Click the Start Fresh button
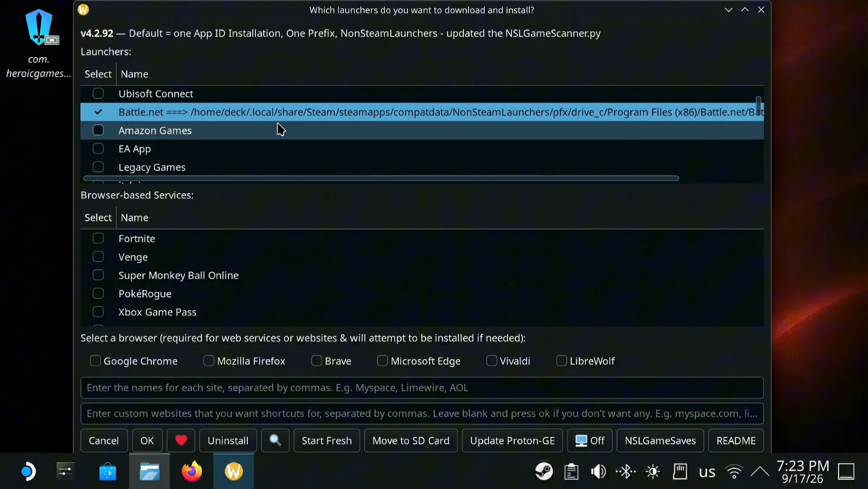This screenshot has height=489, width=868. (x=327, y=440)
